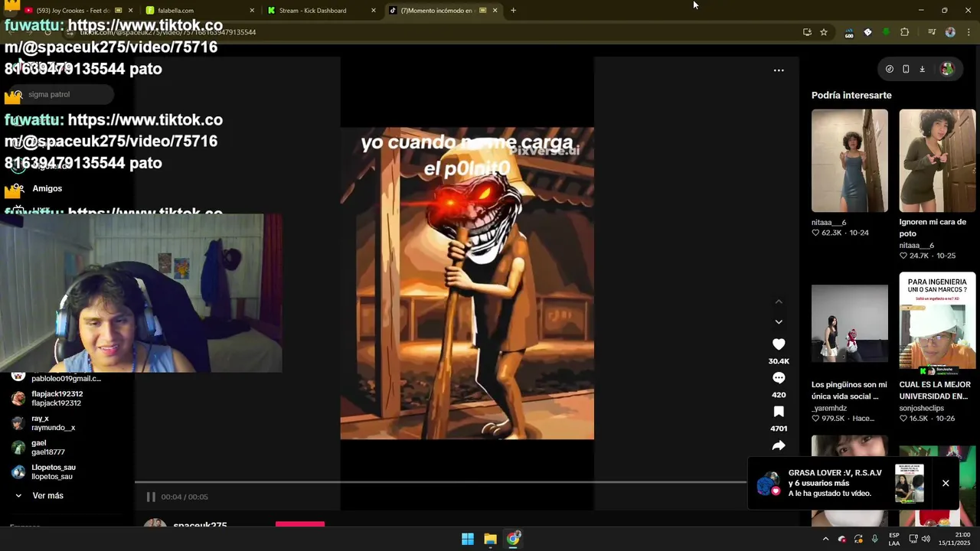Close the falabella.com tab
The image size is (980, 551).
pyautogui.click(x=252, y=11)
